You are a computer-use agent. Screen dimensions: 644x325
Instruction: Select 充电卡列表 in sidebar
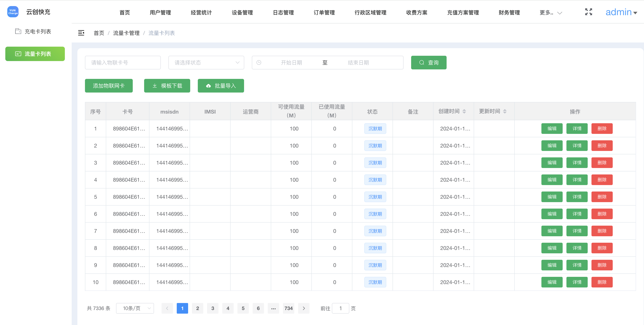coord(35,31)
